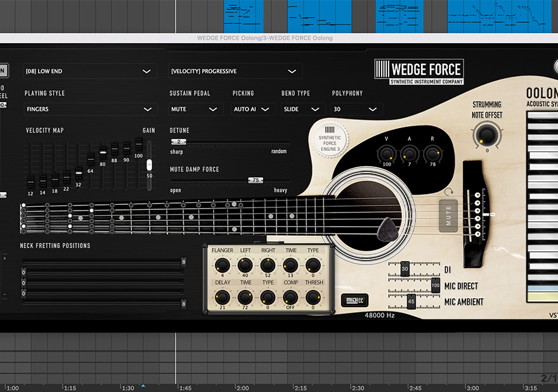The width and height of the screenshot is (558, 392).
Task: Click the V knob set to 100
Action: point(386,154)
